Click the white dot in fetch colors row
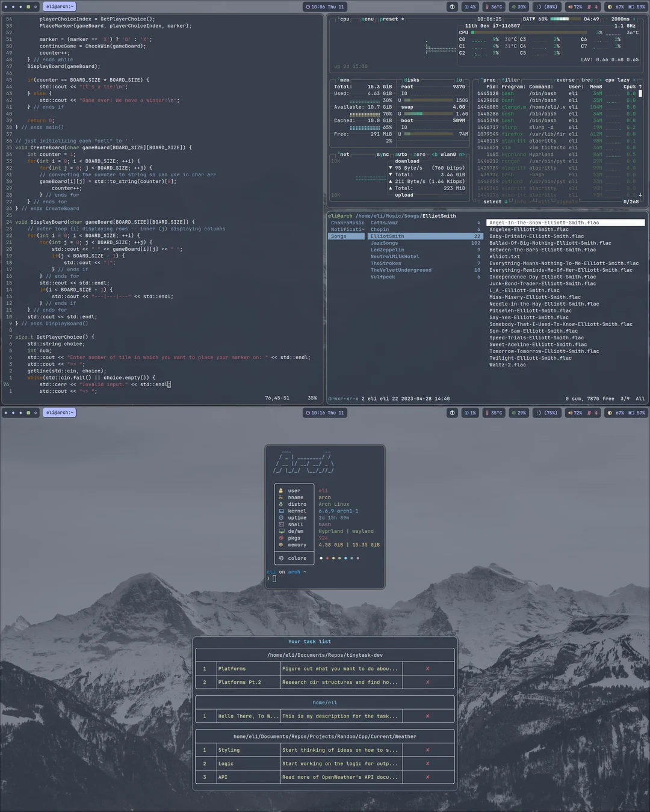Viewport: 650px width, 812px height. 321,558
